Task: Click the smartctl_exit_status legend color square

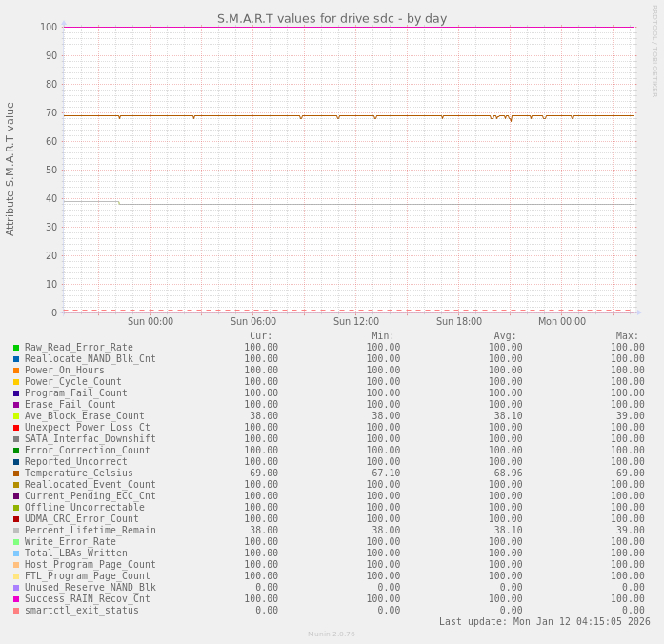Action: click(16, 611)
